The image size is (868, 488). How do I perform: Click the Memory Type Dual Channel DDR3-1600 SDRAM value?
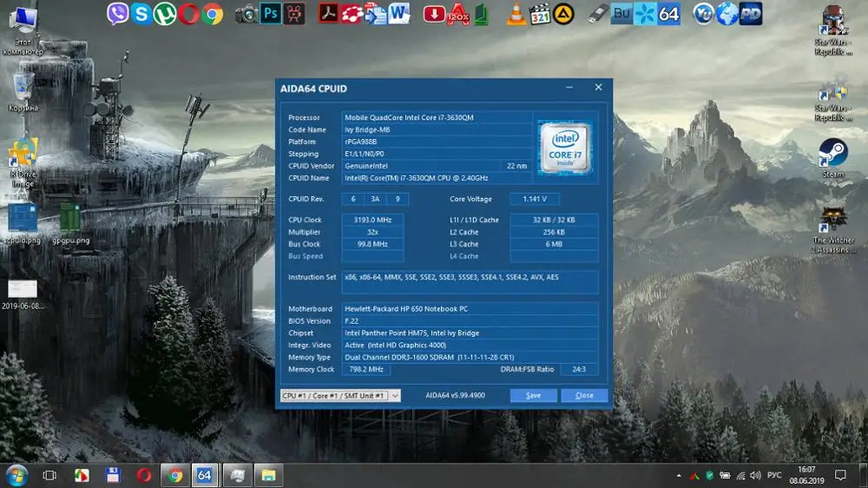tap(429, 357)
